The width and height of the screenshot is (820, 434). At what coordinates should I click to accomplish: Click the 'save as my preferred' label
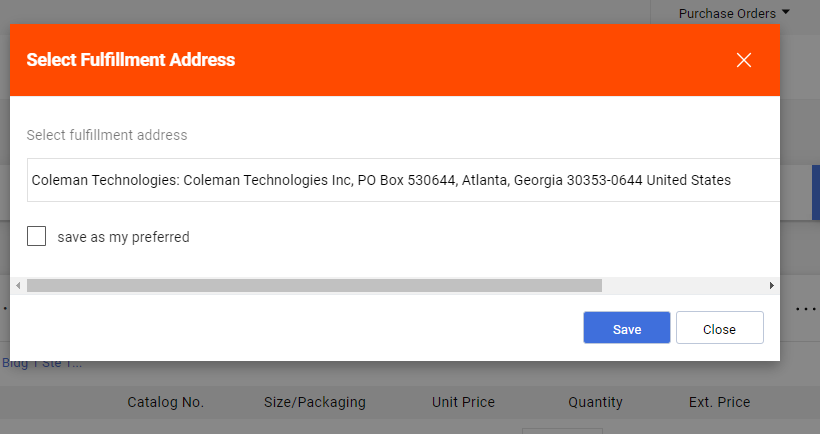coord(123,237)
